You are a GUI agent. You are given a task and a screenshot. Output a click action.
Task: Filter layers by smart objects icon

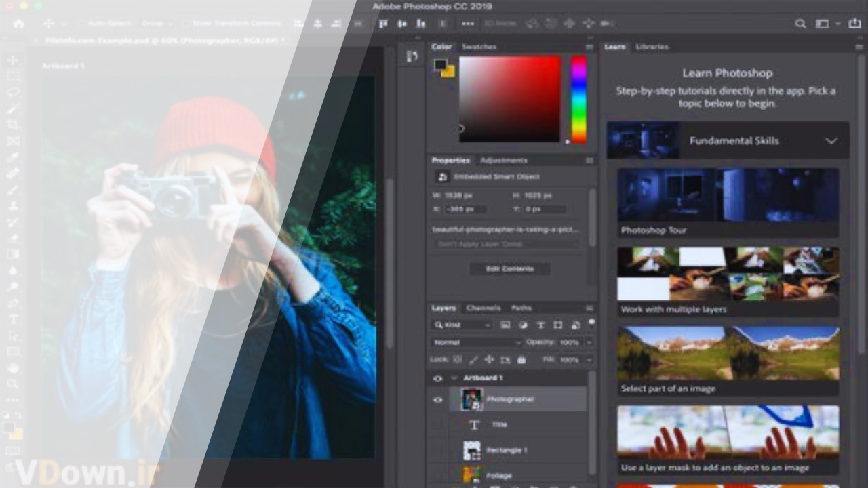click(x=576, y=325)
